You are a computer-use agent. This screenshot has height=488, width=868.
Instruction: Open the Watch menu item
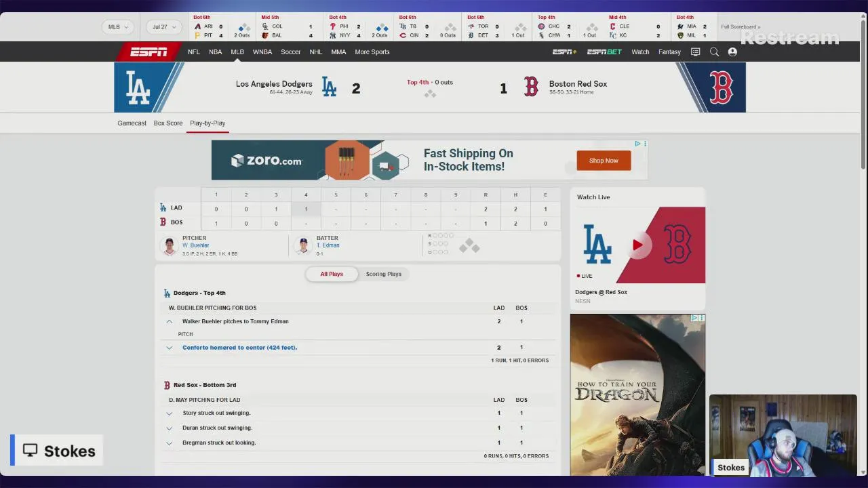[x=640, y=52]
